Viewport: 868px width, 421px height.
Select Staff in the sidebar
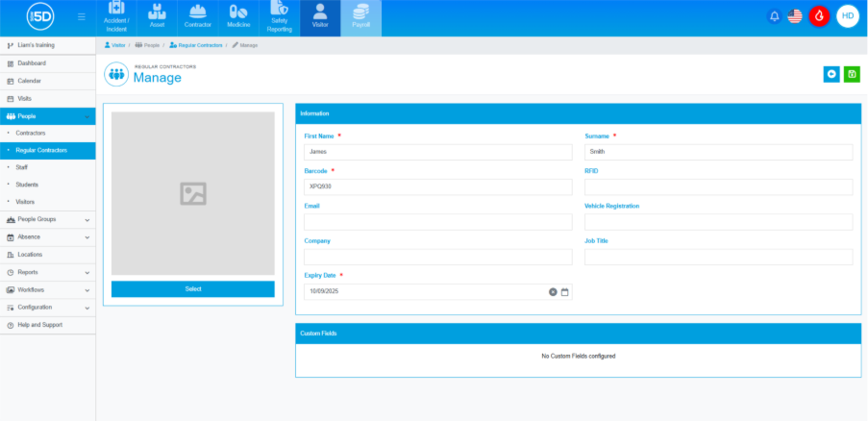22,167
